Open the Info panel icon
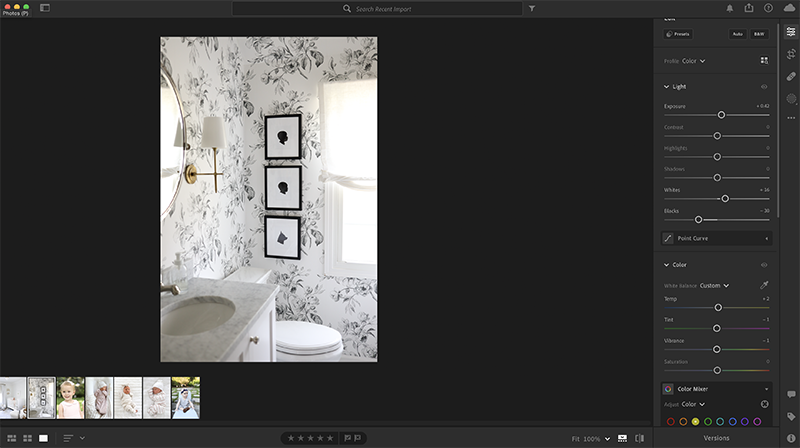Viewport: 800px width, 448px height. coord(791,438)
